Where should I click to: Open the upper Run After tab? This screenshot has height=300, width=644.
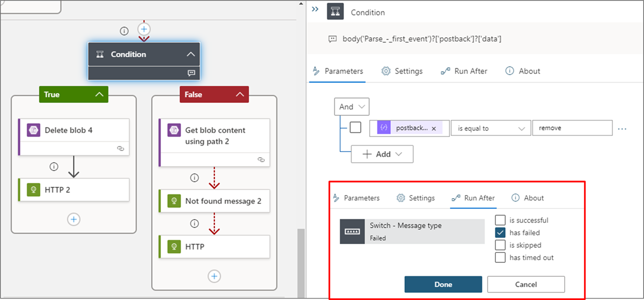[464, 71]
